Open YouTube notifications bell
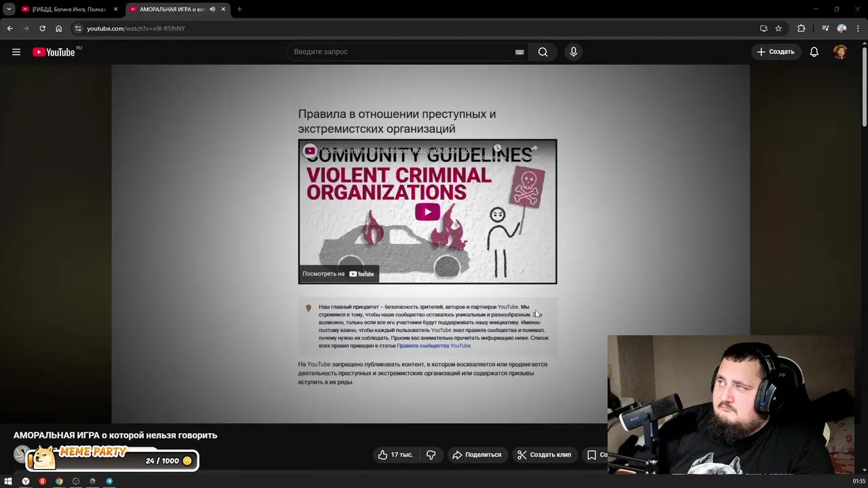The width and height of the screenshot is (868, 488). pos(814,52)
